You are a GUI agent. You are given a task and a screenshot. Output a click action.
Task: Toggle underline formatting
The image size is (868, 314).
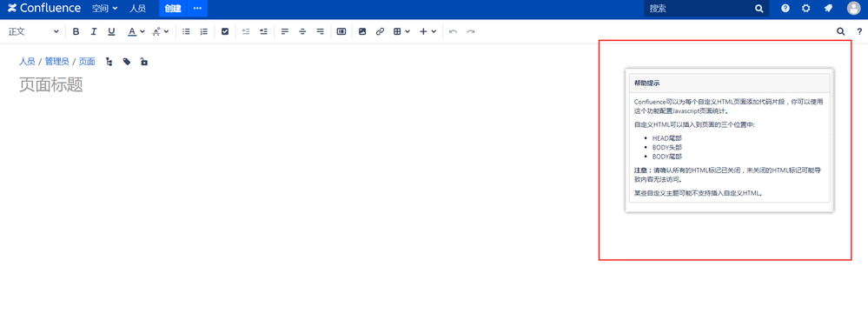111,31
